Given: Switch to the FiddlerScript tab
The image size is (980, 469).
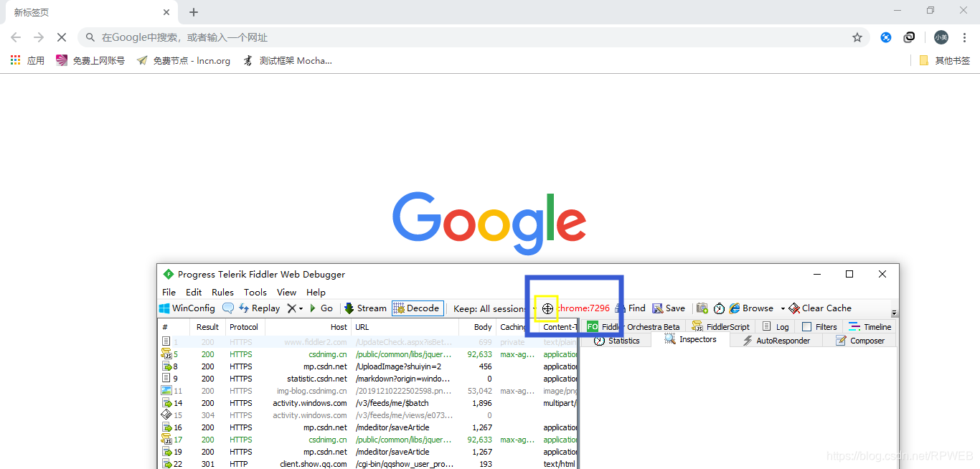Looking at the screenshot, I should (x=721, y=327).
